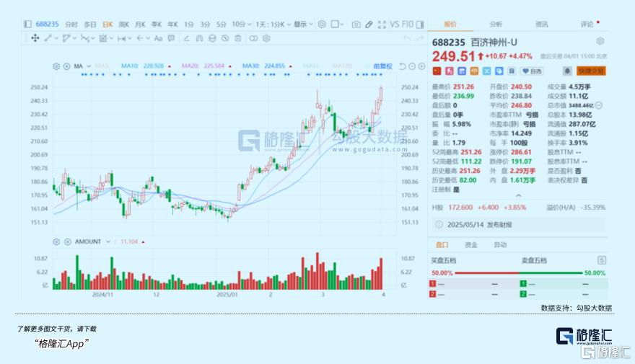This screenshot has width=635, height=364.
Task: Select the 月K monthly candlestick tab
Action: point(140,25)
